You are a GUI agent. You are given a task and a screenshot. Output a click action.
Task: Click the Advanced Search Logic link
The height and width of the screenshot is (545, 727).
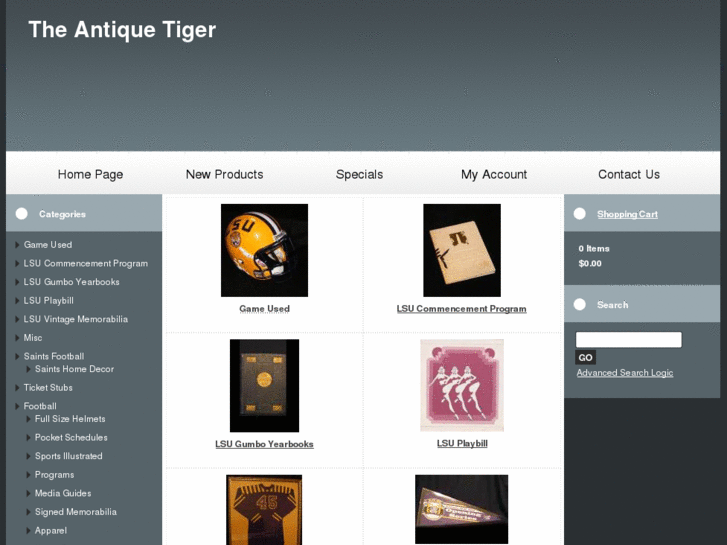(625, 373)
